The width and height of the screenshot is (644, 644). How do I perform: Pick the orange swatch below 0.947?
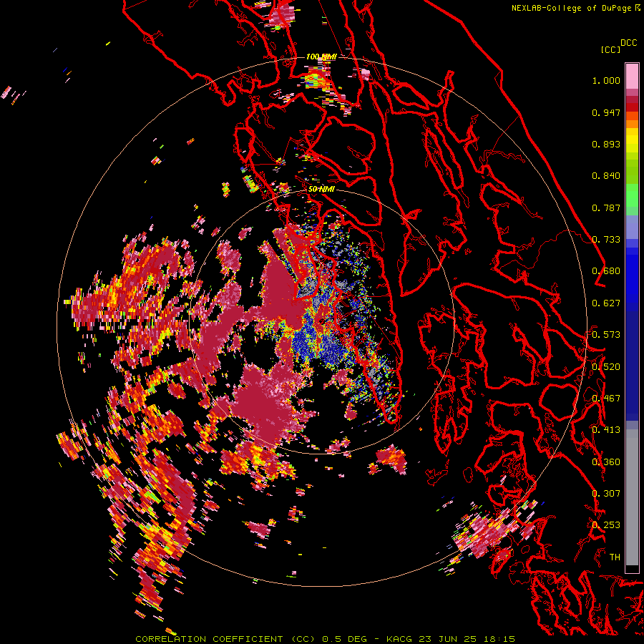click(x=632, y=123)
